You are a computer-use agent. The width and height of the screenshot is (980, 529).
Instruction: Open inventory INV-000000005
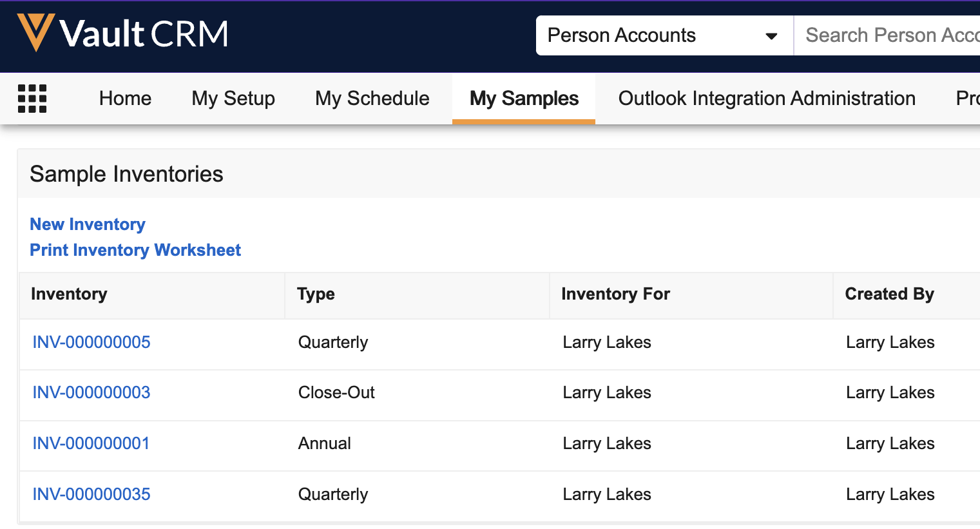tap(91, 342)
